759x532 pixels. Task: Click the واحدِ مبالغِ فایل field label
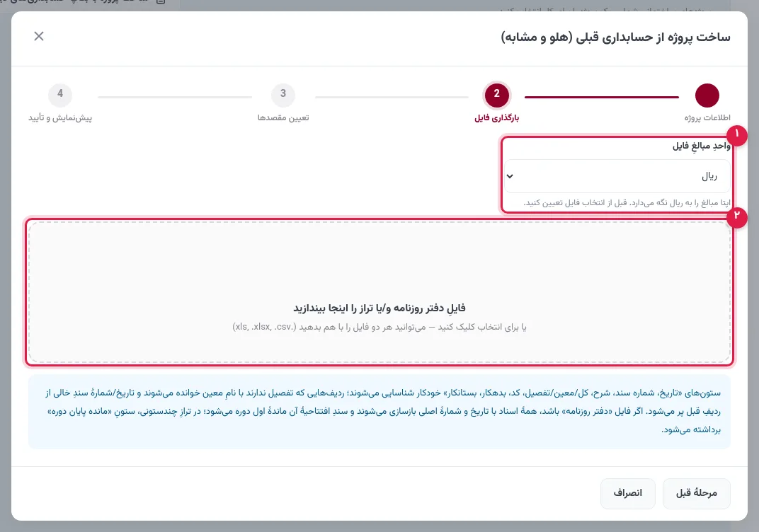point(702,146)
